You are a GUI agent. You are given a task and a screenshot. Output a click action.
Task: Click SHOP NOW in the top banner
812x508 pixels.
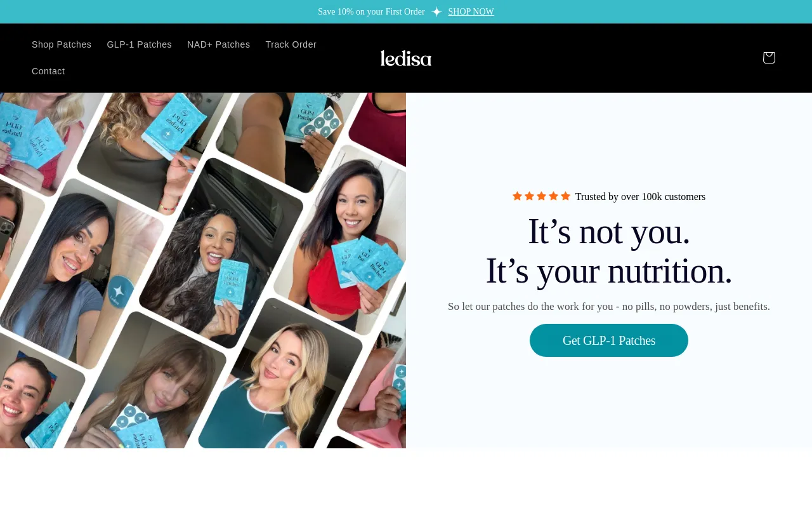tap(471, 11)
